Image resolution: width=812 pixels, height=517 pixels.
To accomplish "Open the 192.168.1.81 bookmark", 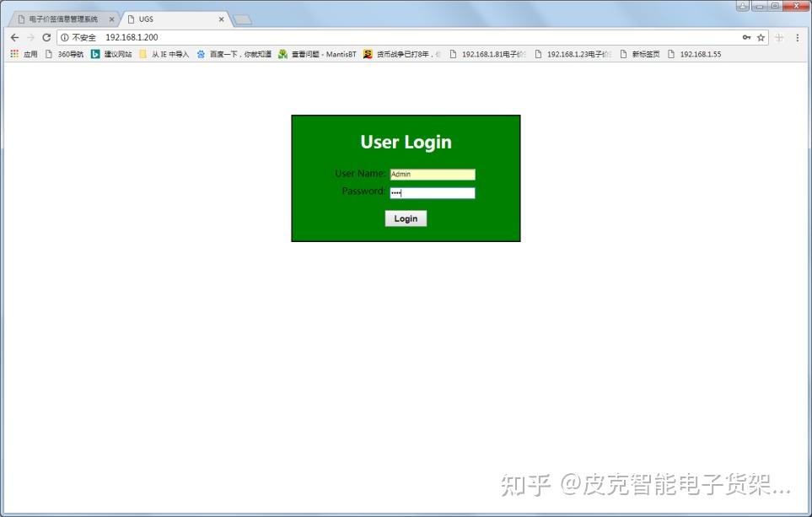I will point(488,54).
